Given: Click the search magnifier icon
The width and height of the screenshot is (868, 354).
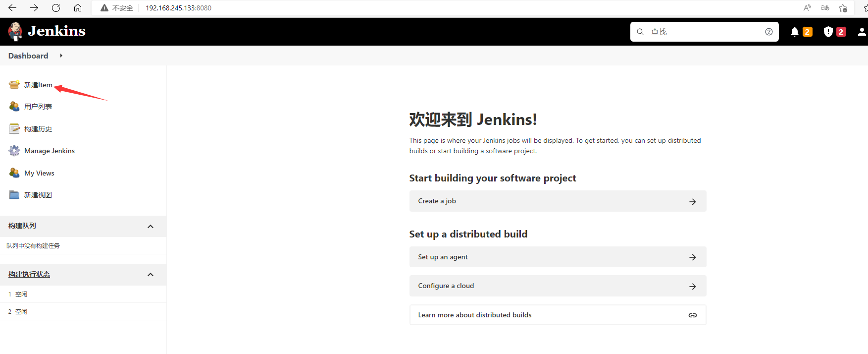Looking at the screenshot, I should coord(640,32).
